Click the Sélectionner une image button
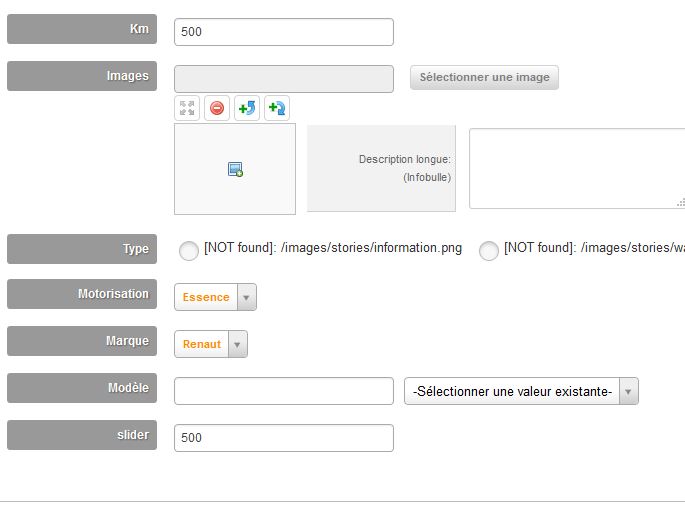The width and height of the screenshot is (685, 510). (484, 77)
